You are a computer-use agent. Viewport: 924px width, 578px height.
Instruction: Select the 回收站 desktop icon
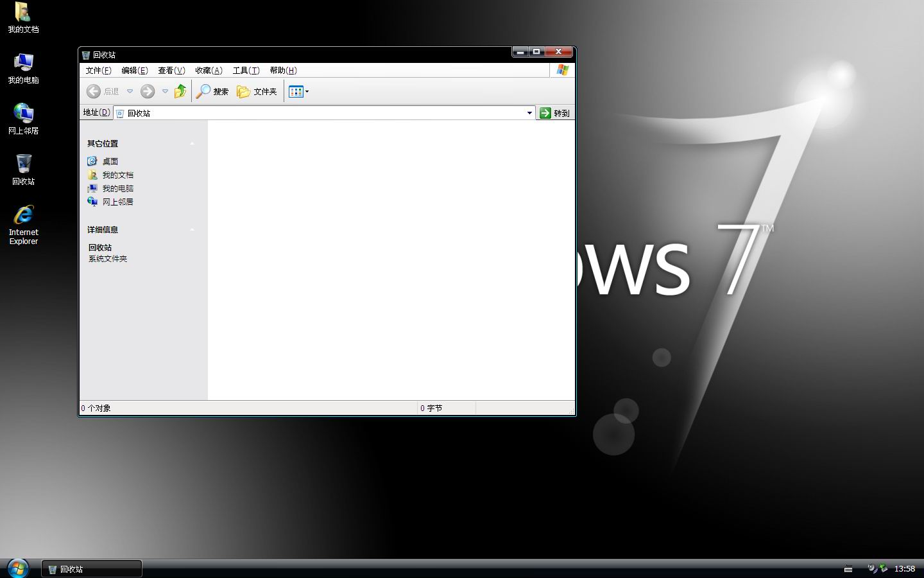point(23,170)
